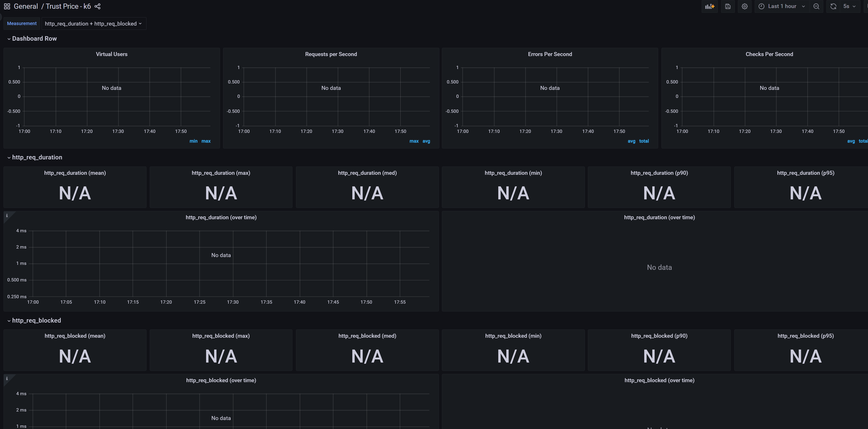868x429 pixels.
Task: Open the 5s refresh interval dropdown
Action: point(849,6)
